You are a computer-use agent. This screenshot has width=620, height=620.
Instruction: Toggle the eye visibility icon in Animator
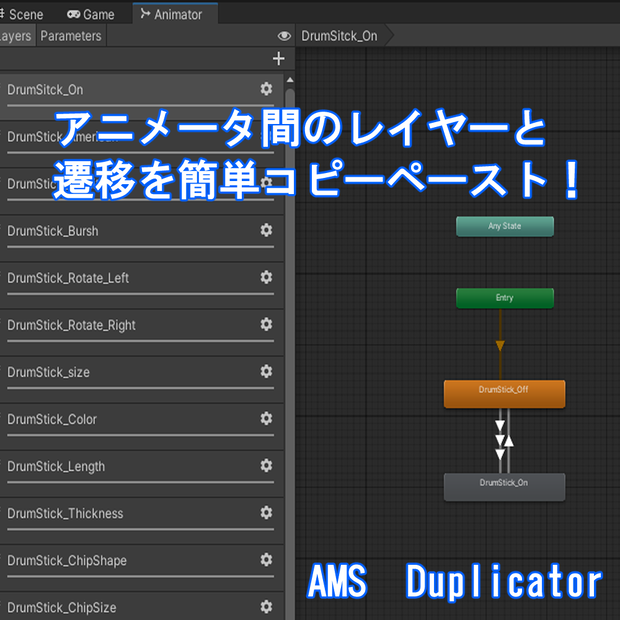[284, 36]
